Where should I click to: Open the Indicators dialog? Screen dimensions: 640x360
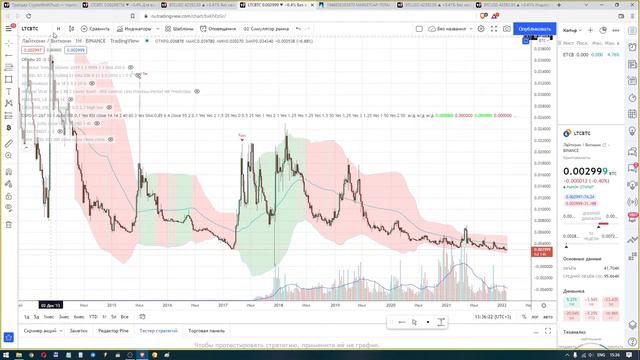pos(134,29)
